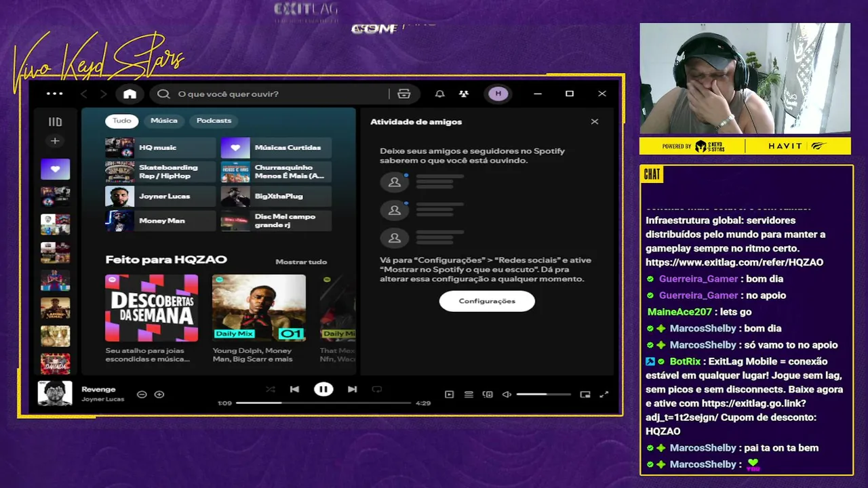868x488 pixels.
Task: Seek in the song progress bar
Action: pyautogui.click(x=323, y=403)
